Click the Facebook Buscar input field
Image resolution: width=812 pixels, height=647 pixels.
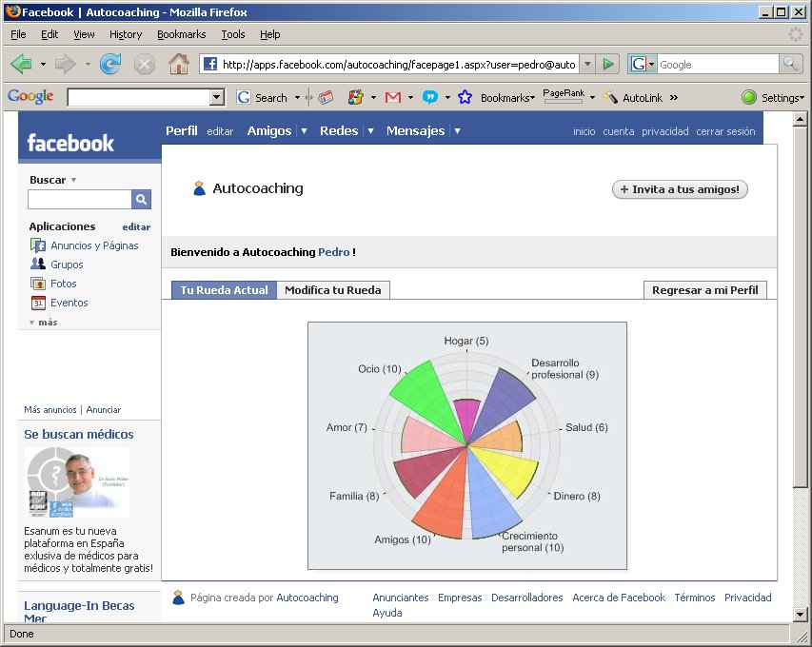tap(80, 199)
